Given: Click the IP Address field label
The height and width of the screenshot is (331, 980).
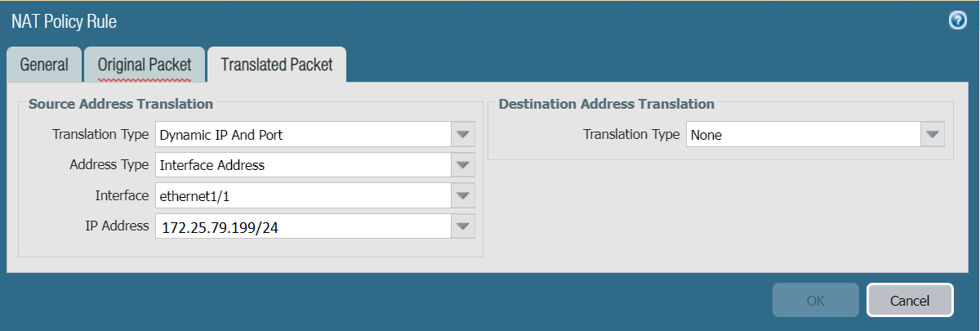Looking at the screenshot, I should tap(117, 226).
